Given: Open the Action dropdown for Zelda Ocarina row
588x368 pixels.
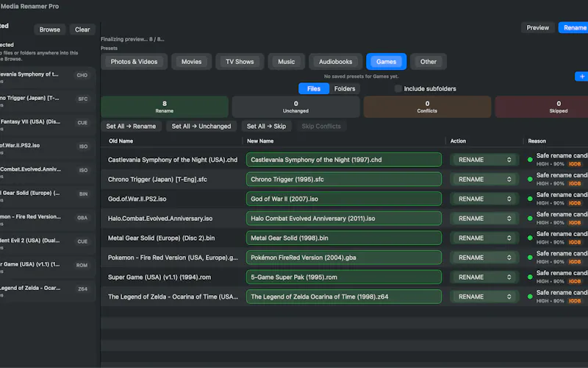Looking at the screenshot, I should 484,297.
